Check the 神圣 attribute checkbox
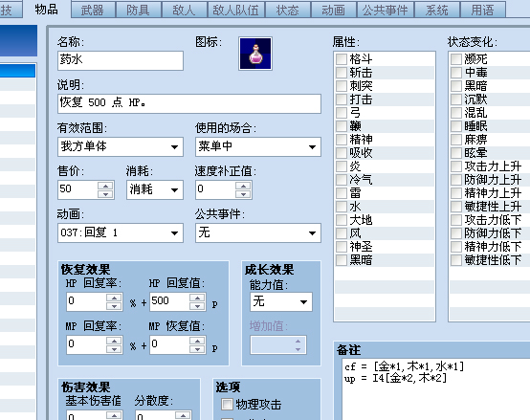Image resolution: width=530 pixels, height=420 pixels. tap(342, 246)
